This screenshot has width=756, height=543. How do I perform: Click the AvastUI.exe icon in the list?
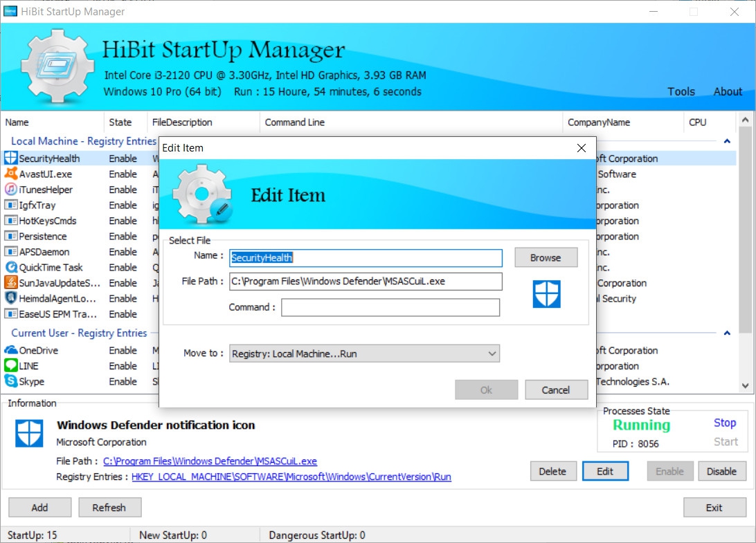10,174
